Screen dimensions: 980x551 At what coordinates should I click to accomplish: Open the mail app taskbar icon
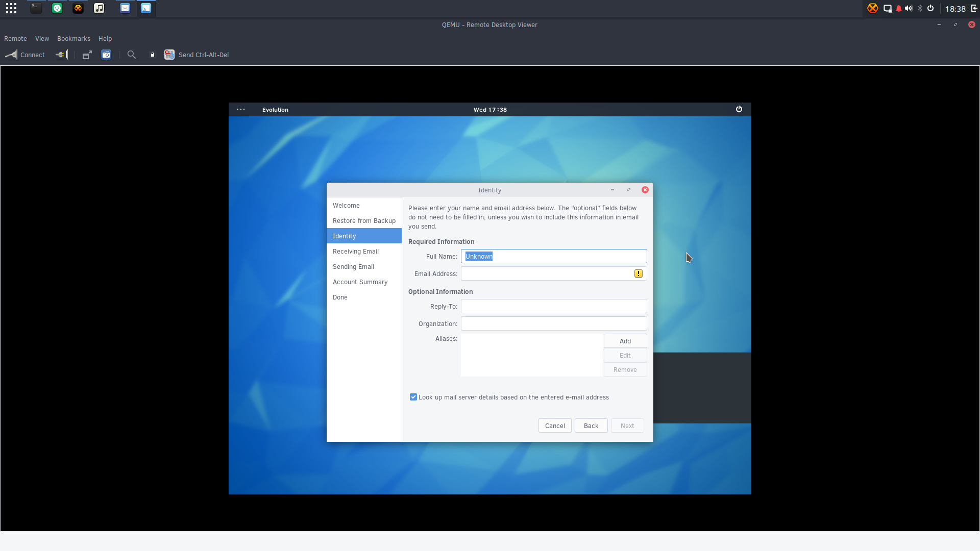click(125, 8)
